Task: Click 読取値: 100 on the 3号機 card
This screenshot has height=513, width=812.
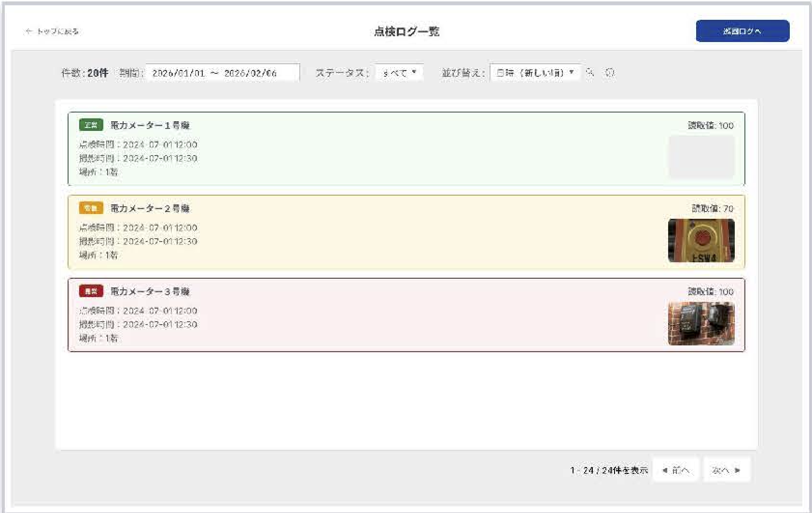Action: (711, 291)
